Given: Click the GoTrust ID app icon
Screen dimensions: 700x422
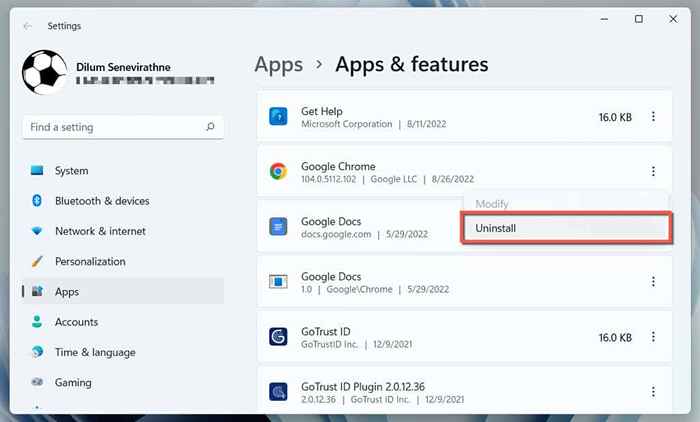Looking at the screenshot, I should pos(278,337).
